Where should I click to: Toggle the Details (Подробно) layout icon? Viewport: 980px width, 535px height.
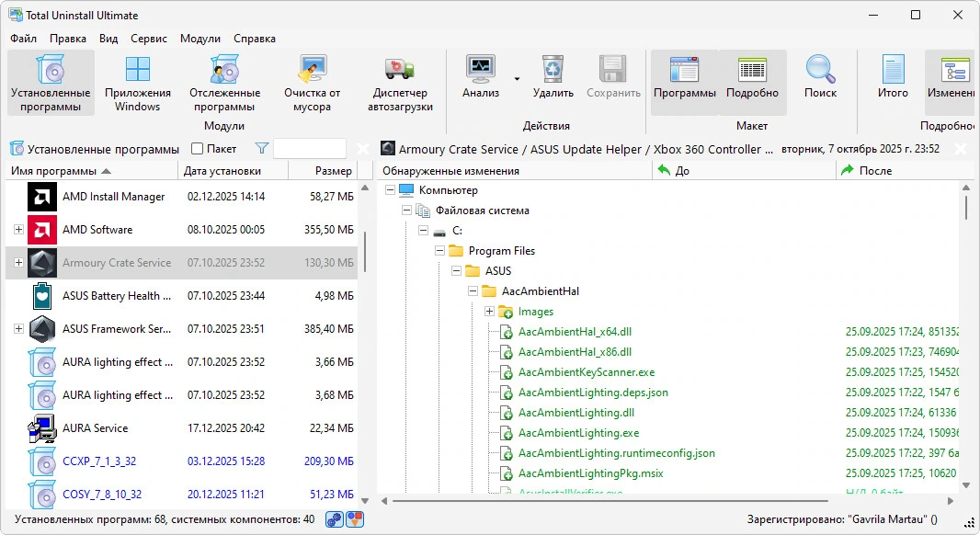[x=752, y=69]
